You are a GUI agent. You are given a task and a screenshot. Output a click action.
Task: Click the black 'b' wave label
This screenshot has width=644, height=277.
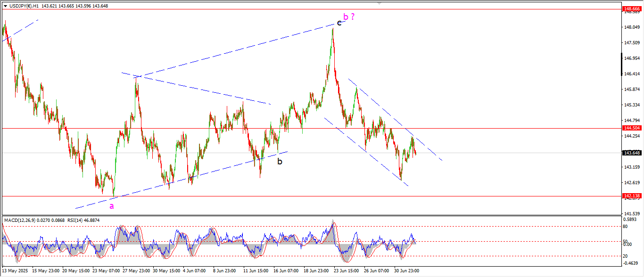coord(280,162)
